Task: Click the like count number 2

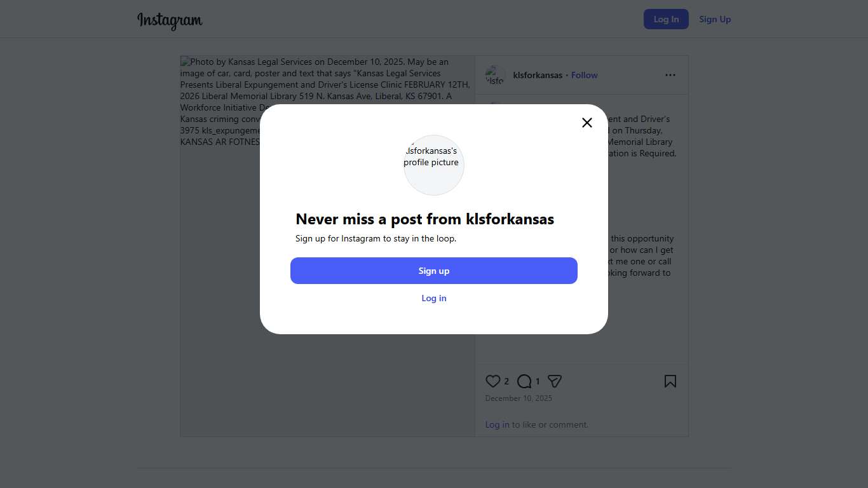Action: 506,381
